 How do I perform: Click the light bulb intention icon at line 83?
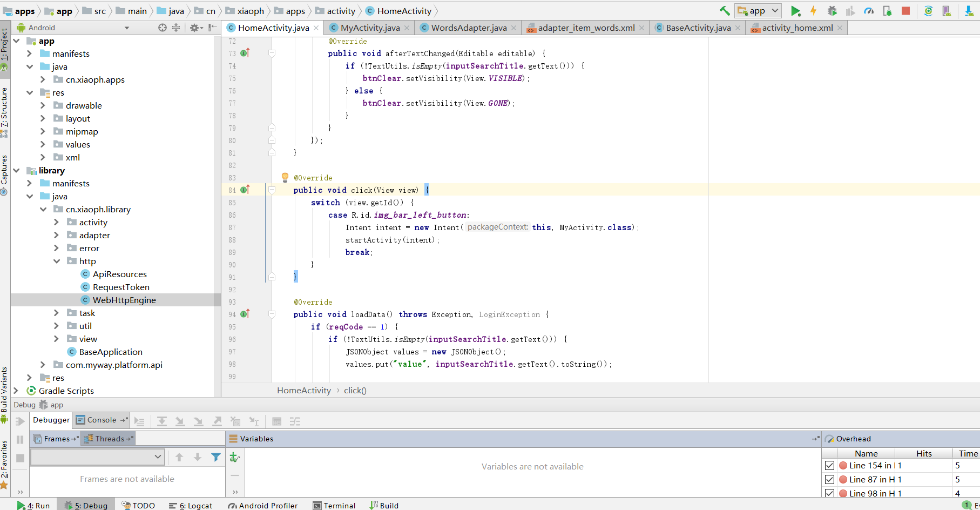point(285,177)
